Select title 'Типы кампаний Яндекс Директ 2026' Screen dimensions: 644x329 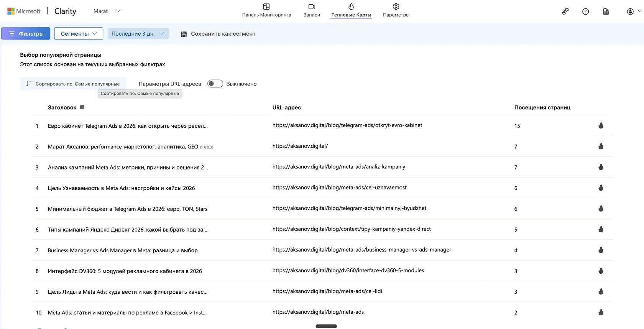click(x=127, y=229)
